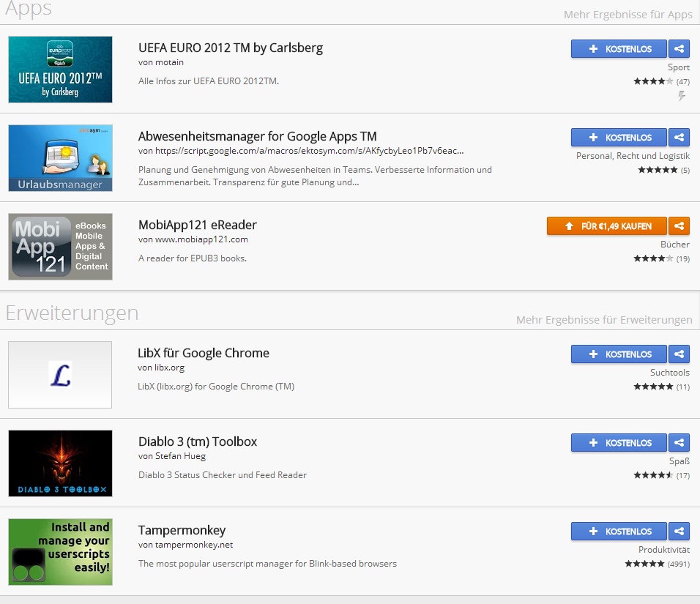Screen dimensions: 700x604
Task: Click the Erweiterungen section heading
Action: (72, 313)
